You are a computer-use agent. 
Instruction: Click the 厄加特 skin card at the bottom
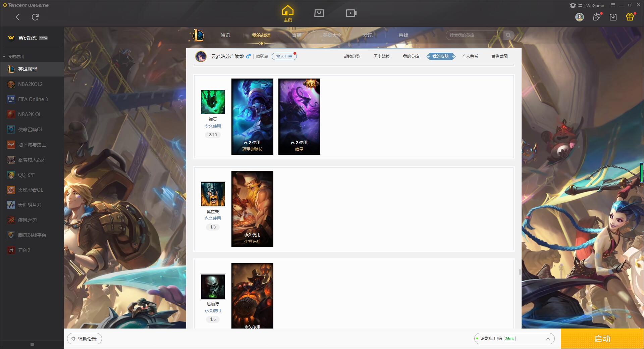tap(252, 296)
